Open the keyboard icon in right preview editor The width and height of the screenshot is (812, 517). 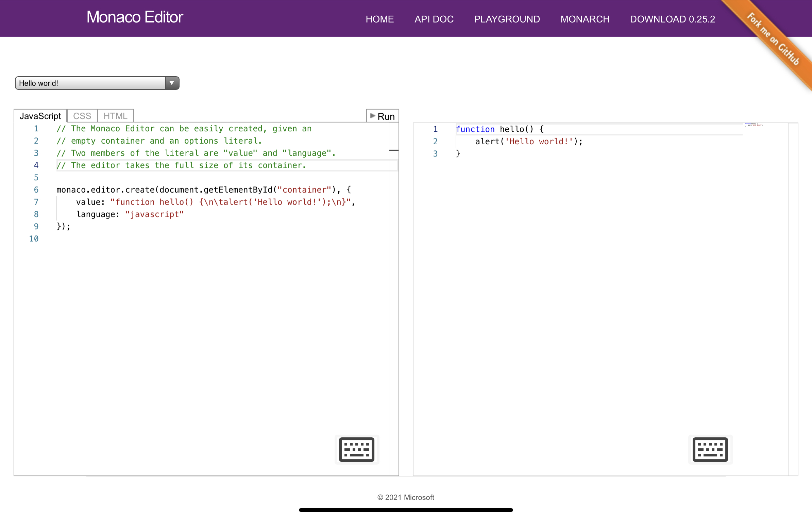710,449
